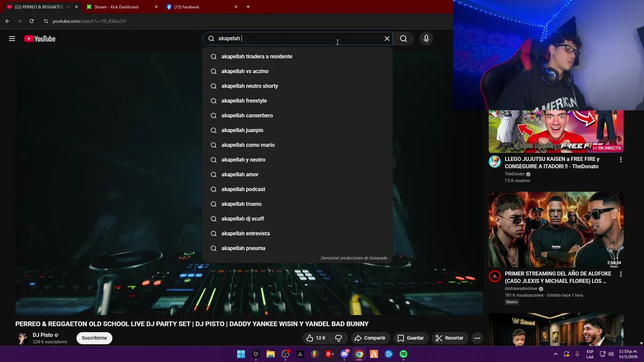The width and height of the screenshot is (644, 362).
Task: Share the video with Compartir
Action: [x=370, y=338]
